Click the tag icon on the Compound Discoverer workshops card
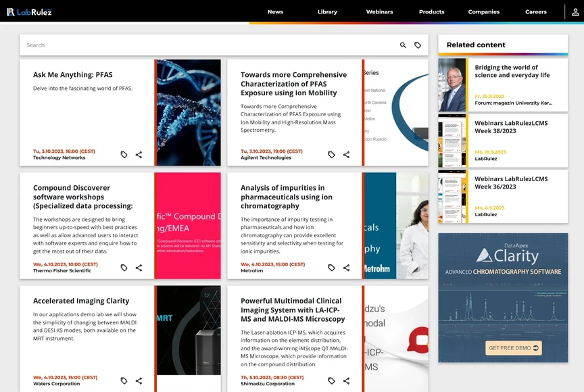This screenshot has width=584, height=392. (124, 268)
